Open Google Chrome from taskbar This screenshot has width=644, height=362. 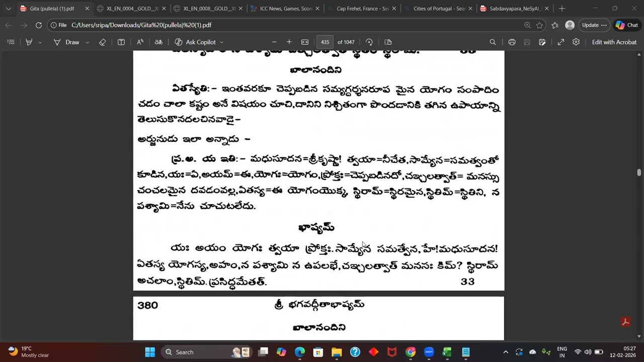pyautogui.click(x=411, y=352)
